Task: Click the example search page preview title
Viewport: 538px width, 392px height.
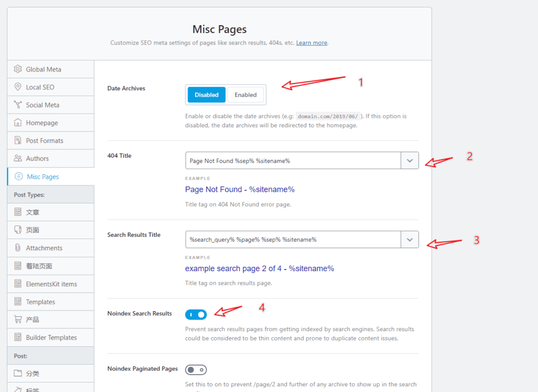Action: click(260, 269)
